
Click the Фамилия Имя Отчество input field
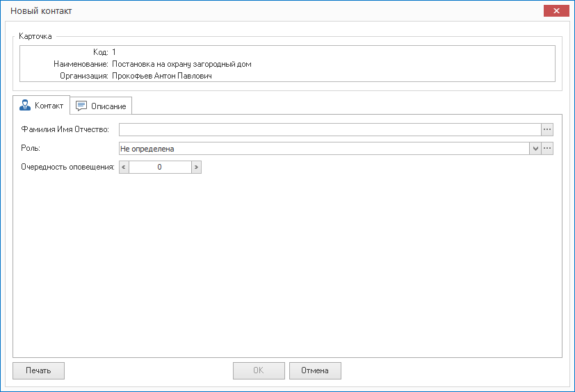(330, 129)
